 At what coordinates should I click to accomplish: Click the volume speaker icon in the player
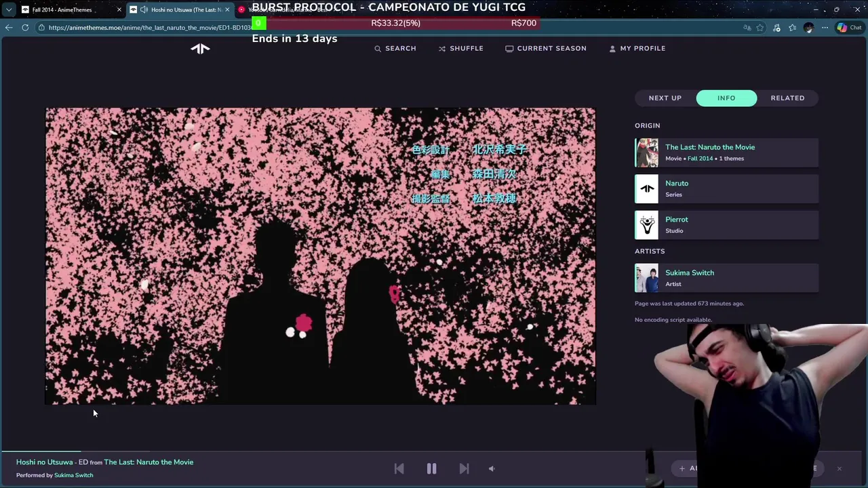492,468
